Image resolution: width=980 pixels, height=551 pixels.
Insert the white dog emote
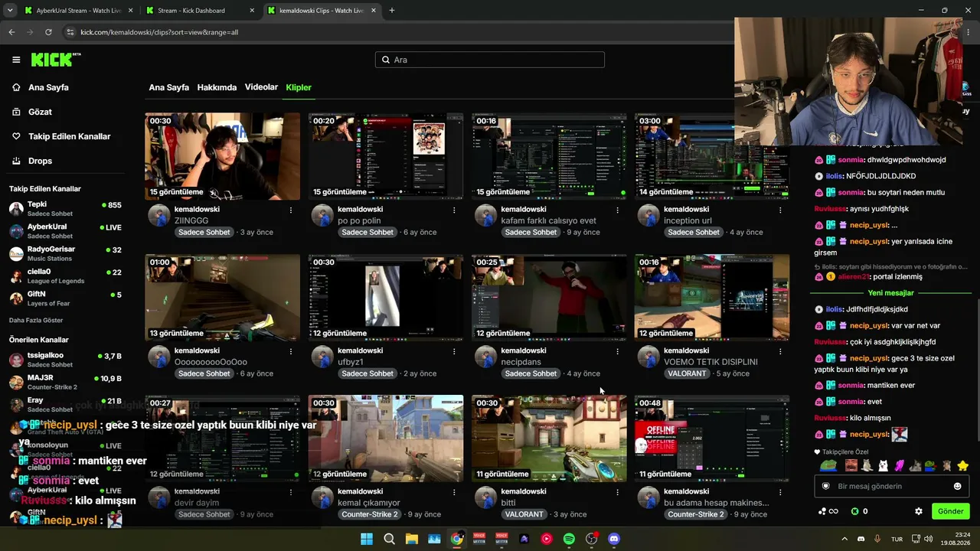click(883, 465)
